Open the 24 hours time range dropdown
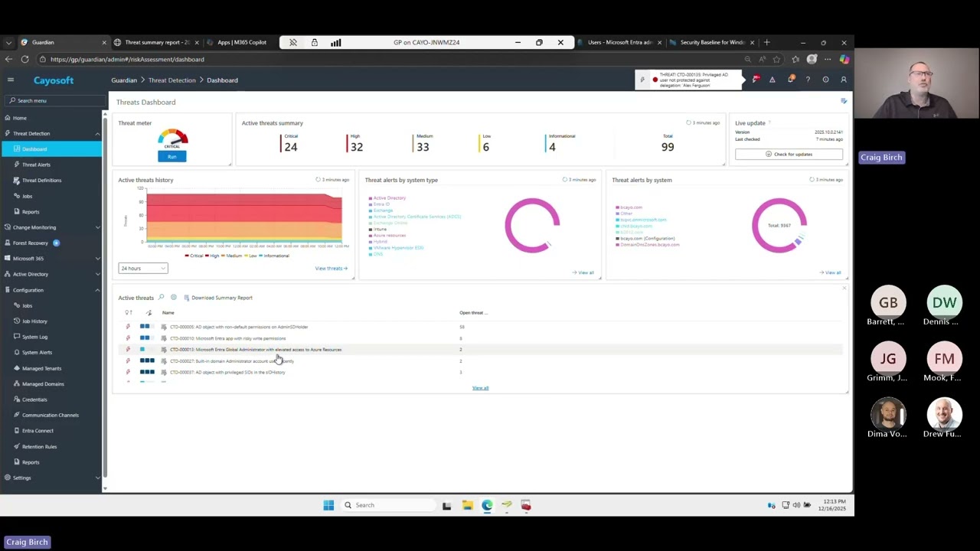The image size is (980, 551). point(143,268)
